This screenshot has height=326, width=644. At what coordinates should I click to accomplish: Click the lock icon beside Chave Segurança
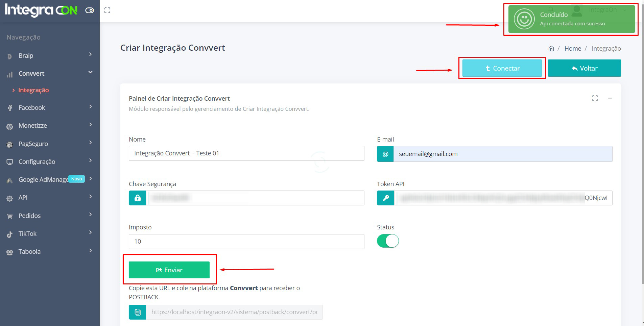[137, 198]
